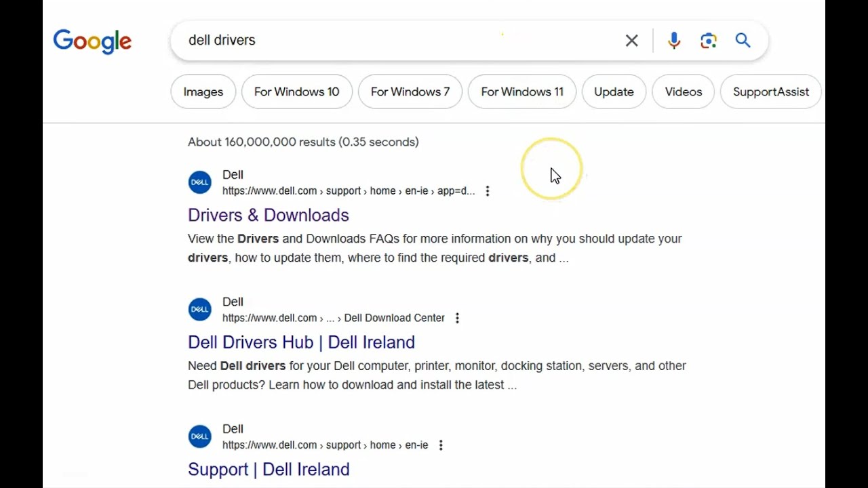The height and width of the screenshot is (488, 868).
Task: Click Dell favicon beside Dell Drivers Hub result
Action: tap(199, 309)
